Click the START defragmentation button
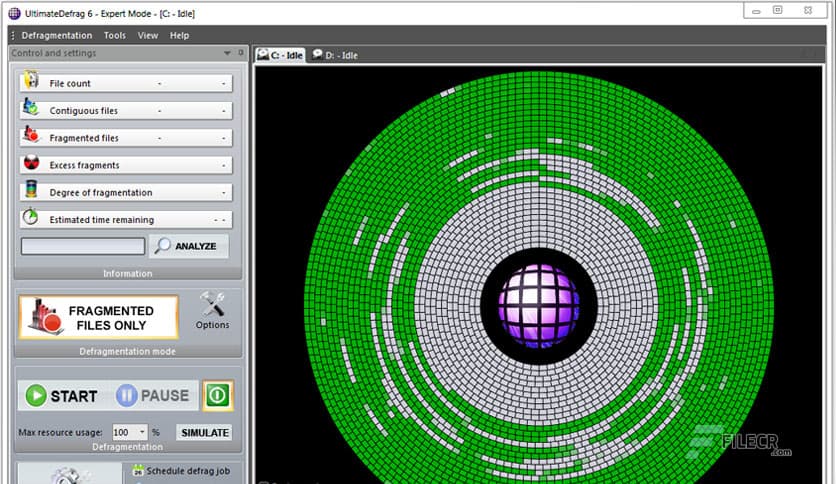The image size is (836, 484). tap(62, 396)
